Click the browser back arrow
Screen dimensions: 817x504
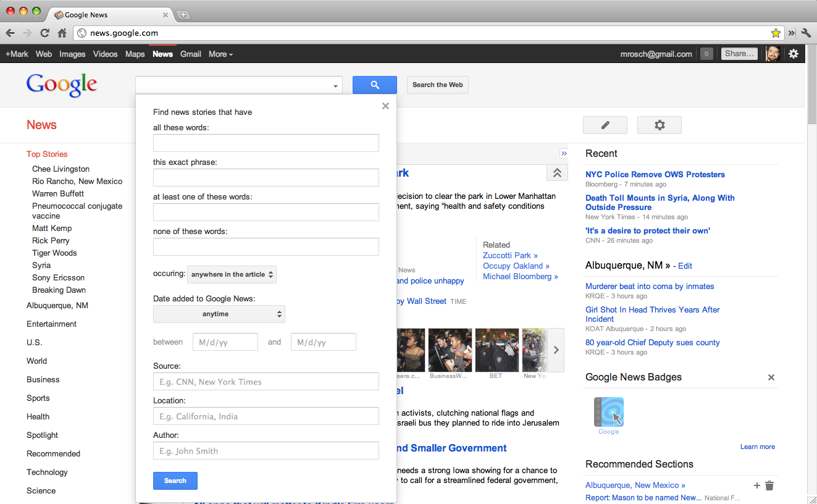click(x=10, y=33)
